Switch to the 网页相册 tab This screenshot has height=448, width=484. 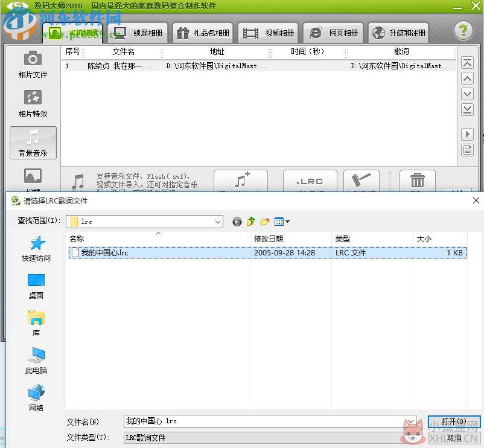(333, 33)
